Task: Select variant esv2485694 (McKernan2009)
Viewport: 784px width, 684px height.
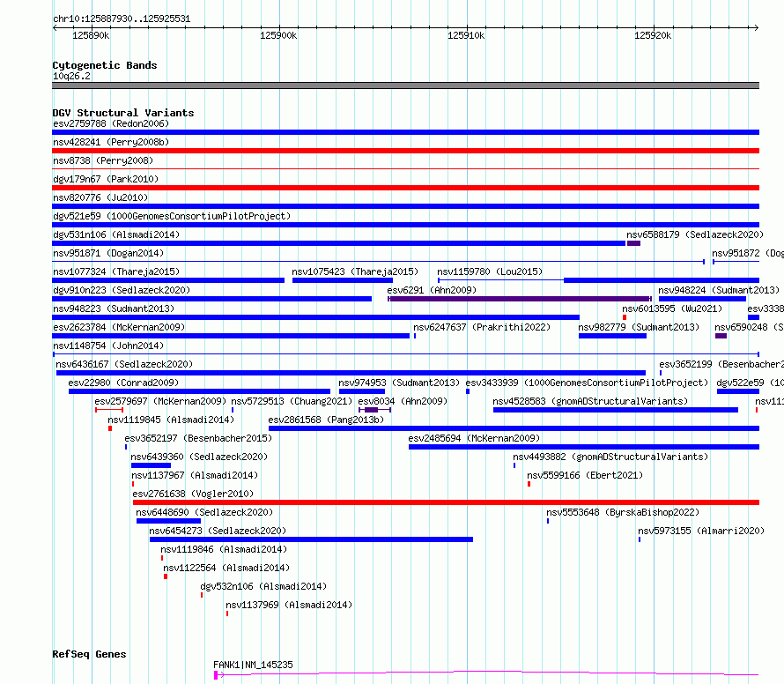Action: (474, 438)
